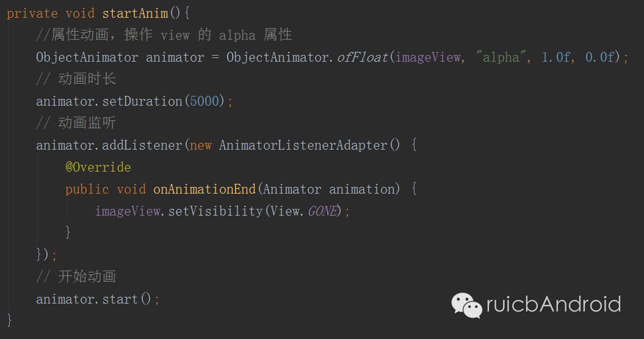Click the startAnim method name
This screenshot has width=644, height=339.
tap(135, 13)
